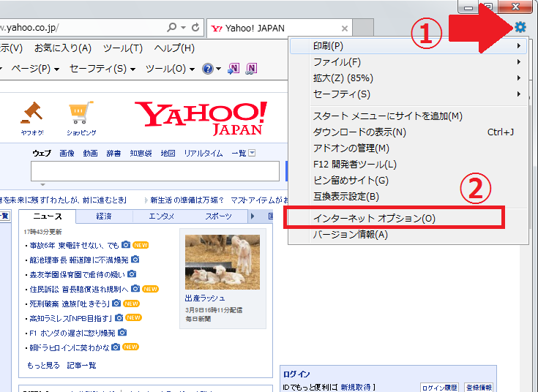Click the 登録情報 button
The width and height of the screenshot is (538, 392).
[479, 388]
